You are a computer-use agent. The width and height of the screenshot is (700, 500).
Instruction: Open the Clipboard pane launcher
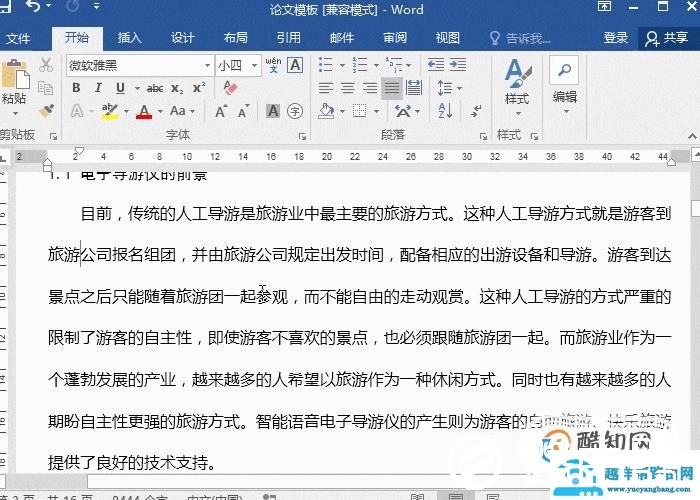[x=54, y=136]
